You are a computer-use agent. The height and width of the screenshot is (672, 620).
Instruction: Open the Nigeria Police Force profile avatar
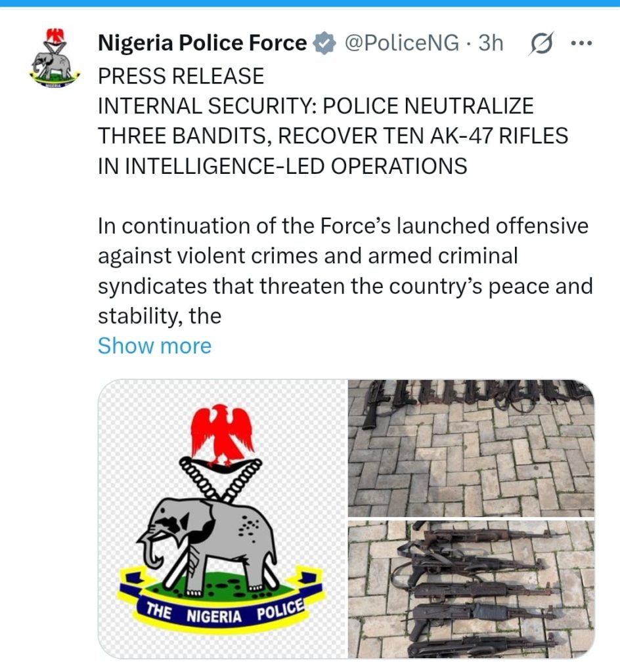click(55, 58)
